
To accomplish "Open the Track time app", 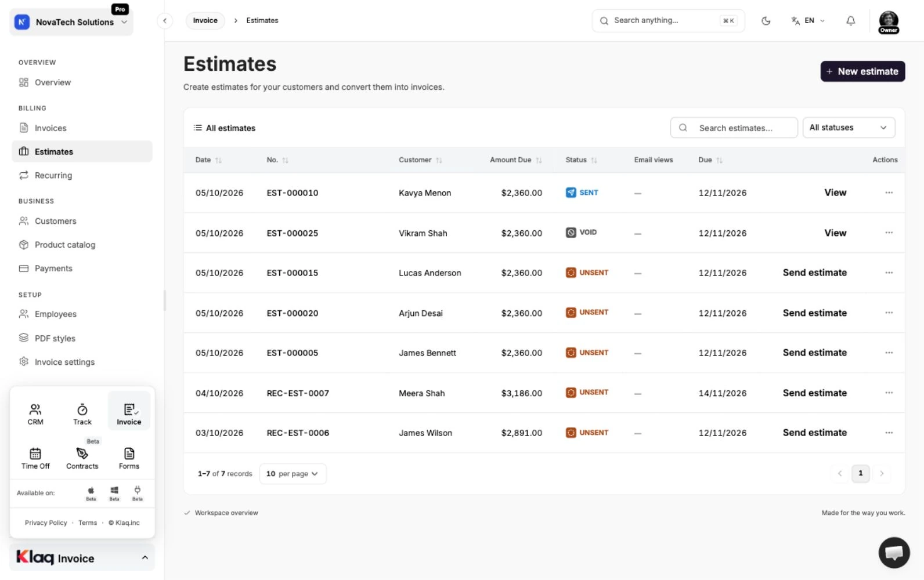I will [x=82, y=414].
